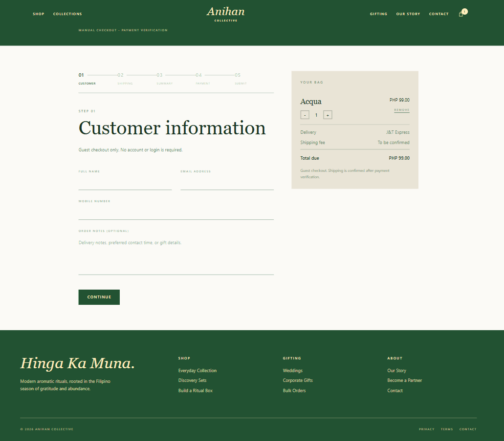Viewport: 504px width, 441px height.
Task: Open Terms link in footer
Action: [x=447, y=429]
